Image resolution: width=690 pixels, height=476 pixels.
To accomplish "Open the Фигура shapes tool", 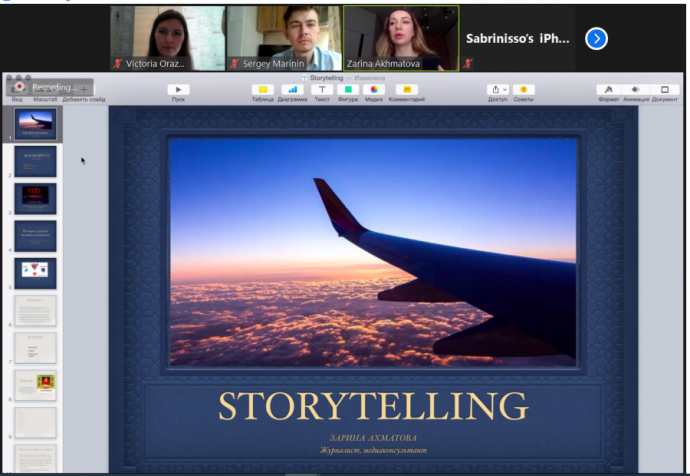I will pos(348,90).
